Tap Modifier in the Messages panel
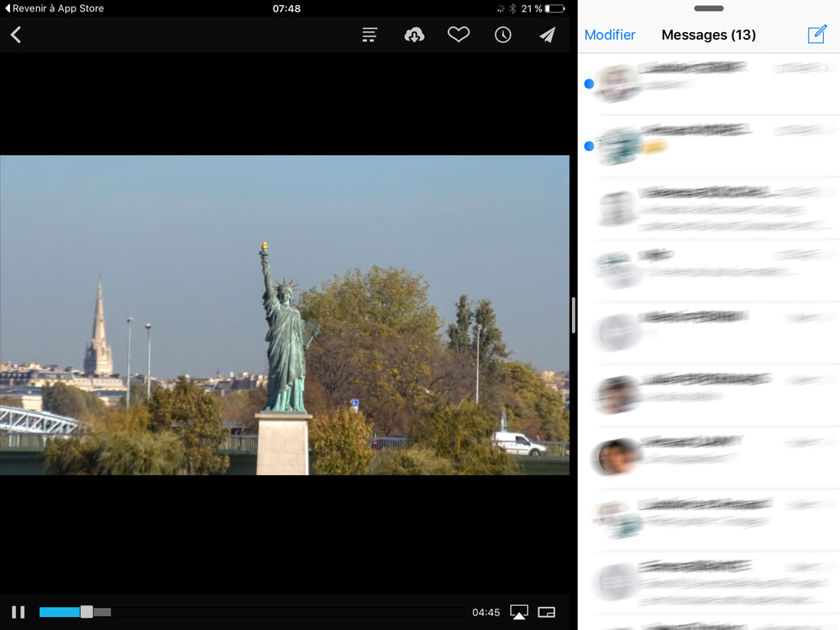Image resolution: width=840 pixels, height=630 pixels. (609, 35)
